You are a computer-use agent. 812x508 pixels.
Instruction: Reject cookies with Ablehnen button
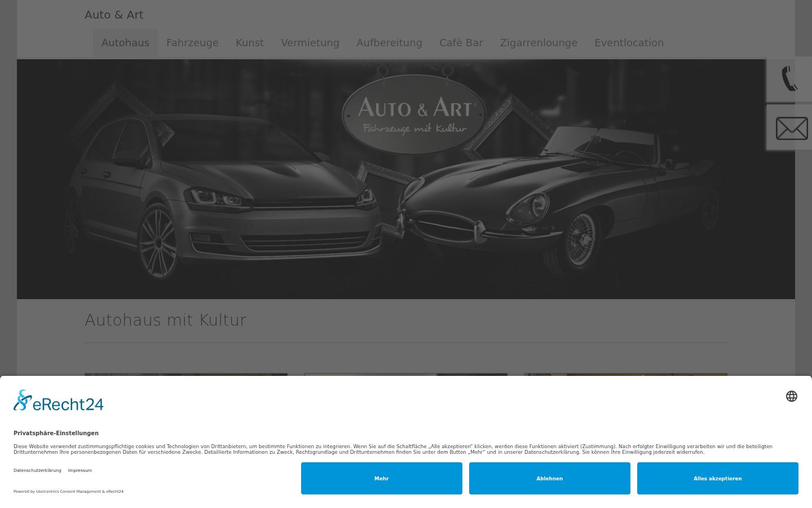tap(550, 479)
